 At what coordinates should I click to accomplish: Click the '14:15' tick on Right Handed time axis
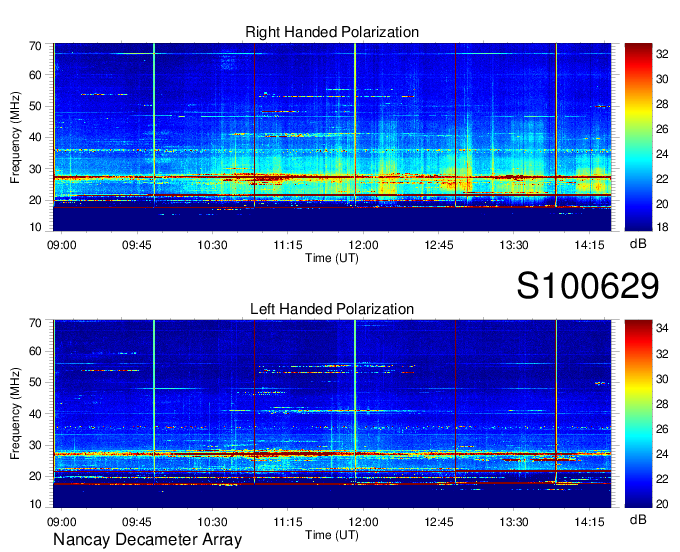point(589,245)
